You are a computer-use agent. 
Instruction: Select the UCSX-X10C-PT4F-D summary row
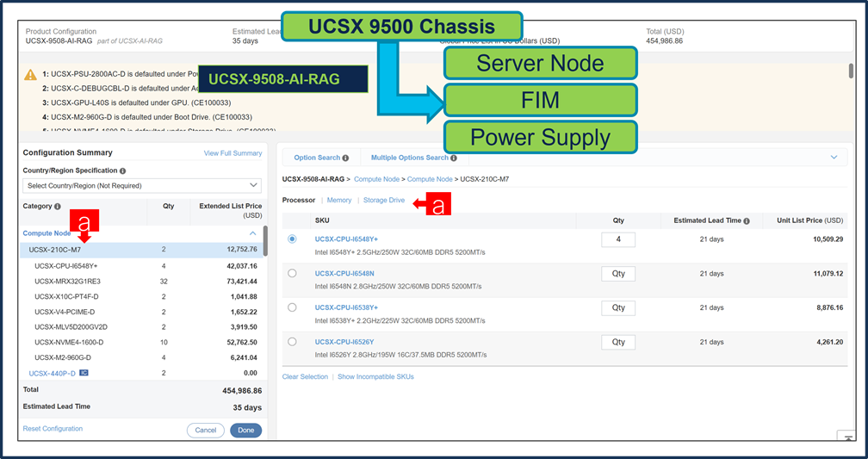pyautogui.click(x=142, y=297)
